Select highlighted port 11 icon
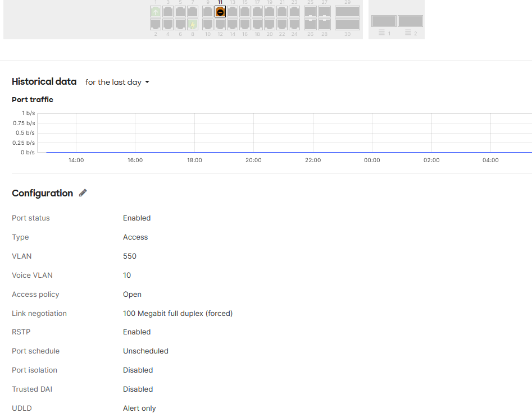Viewport: 532px width, 413px height. pyautogui.click(x=220, y=11)
